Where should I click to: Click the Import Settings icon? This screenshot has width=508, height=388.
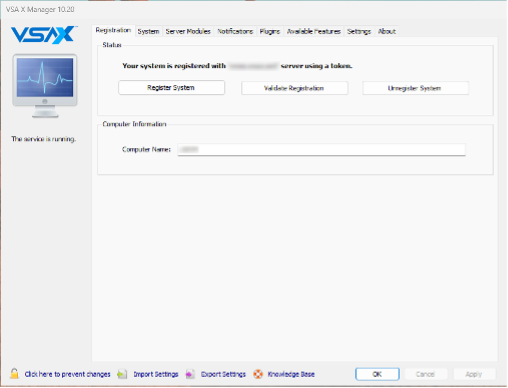coord(122,374)
